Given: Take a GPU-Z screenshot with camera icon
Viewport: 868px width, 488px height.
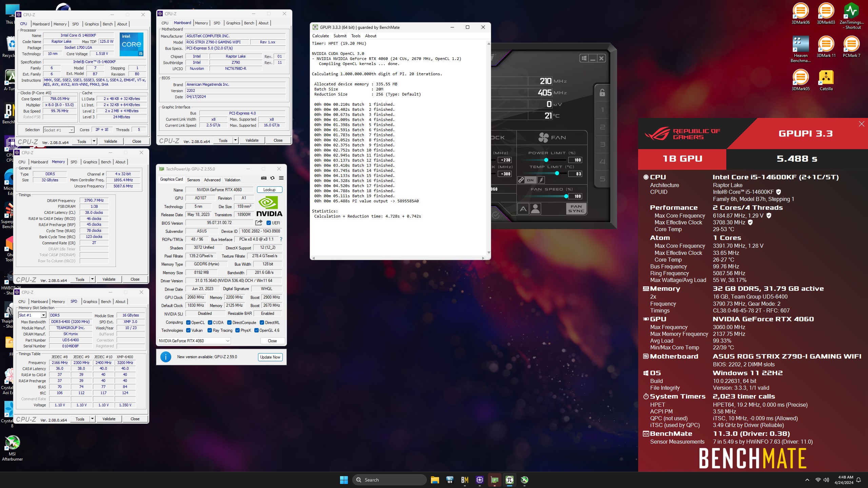Looking at the screenshot, I should 263,178.
